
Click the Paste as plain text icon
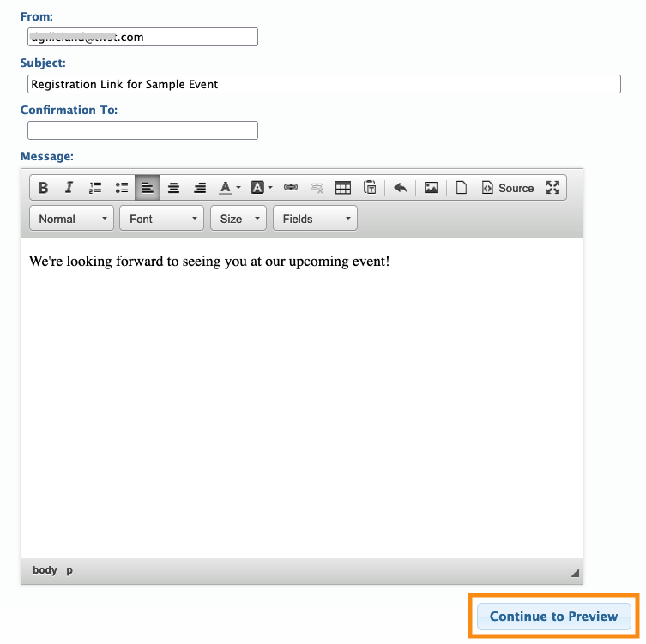point(370,188)
